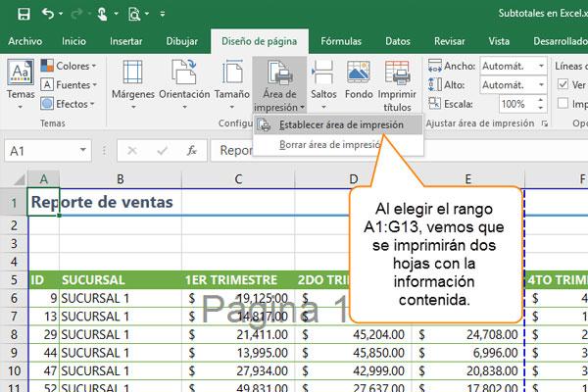Open the Márgenes margins tool
Viewport: 588px width, 392px height.
point(132,84)
